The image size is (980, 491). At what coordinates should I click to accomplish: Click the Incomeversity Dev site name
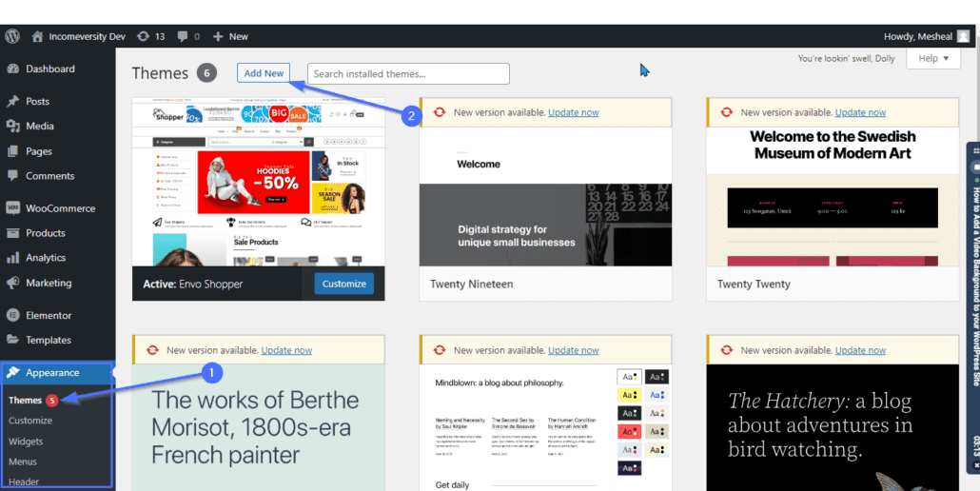(87, 36)
